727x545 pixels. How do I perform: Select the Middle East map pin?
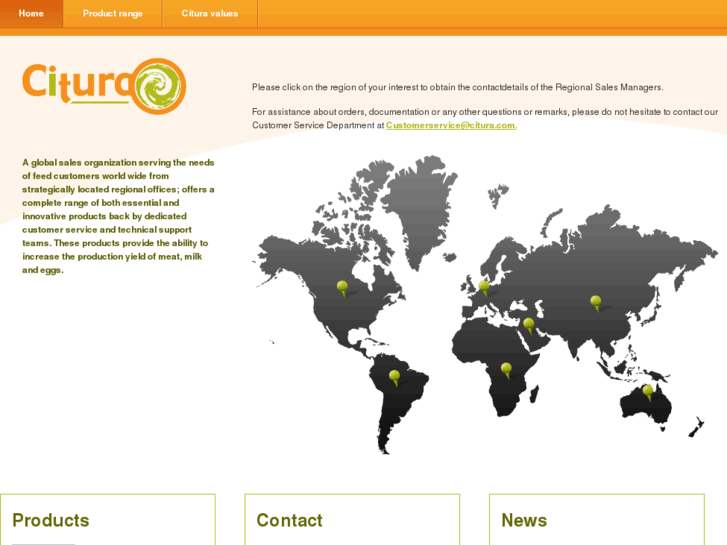[529, 326]
